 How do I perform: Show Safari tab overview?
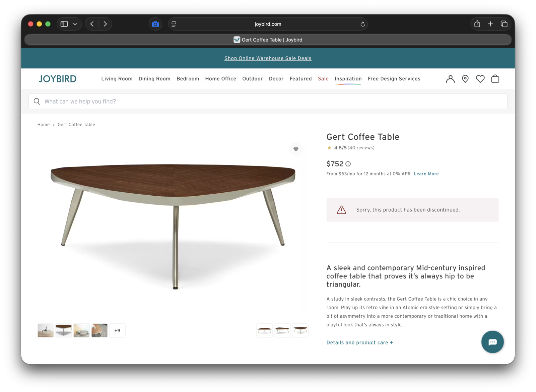pos(504,24)
